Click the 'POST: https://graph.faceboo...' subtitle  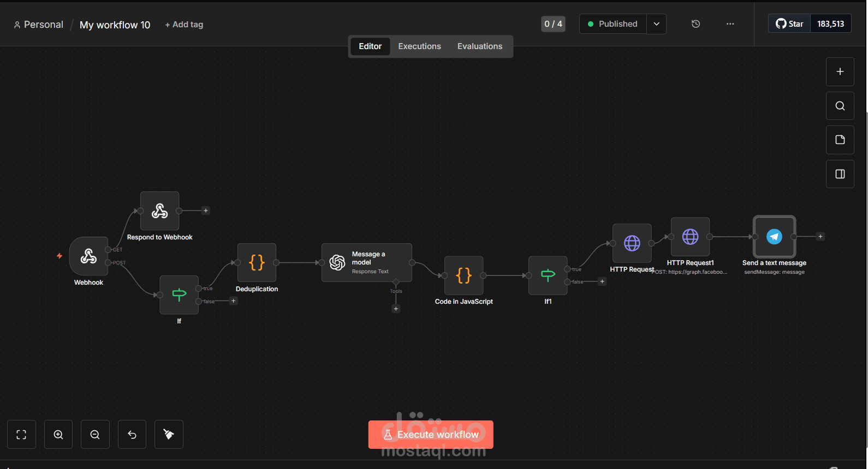point(690,272)
